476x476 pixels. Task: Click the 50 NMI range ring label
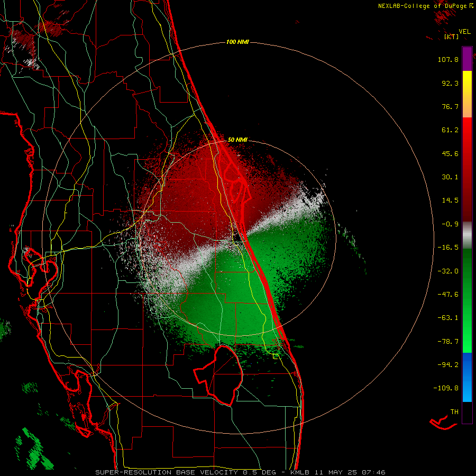237,140
